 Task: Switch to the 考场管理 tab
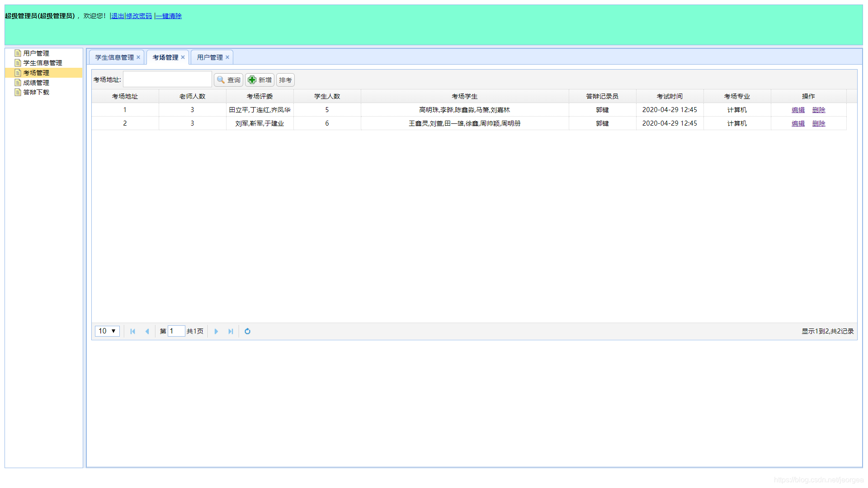point(165,57)
